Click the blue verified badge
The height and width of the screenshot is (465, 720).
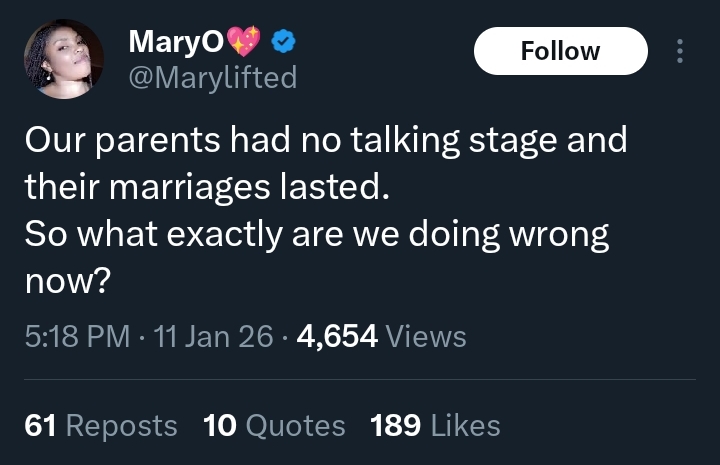(x=283, y=42)
